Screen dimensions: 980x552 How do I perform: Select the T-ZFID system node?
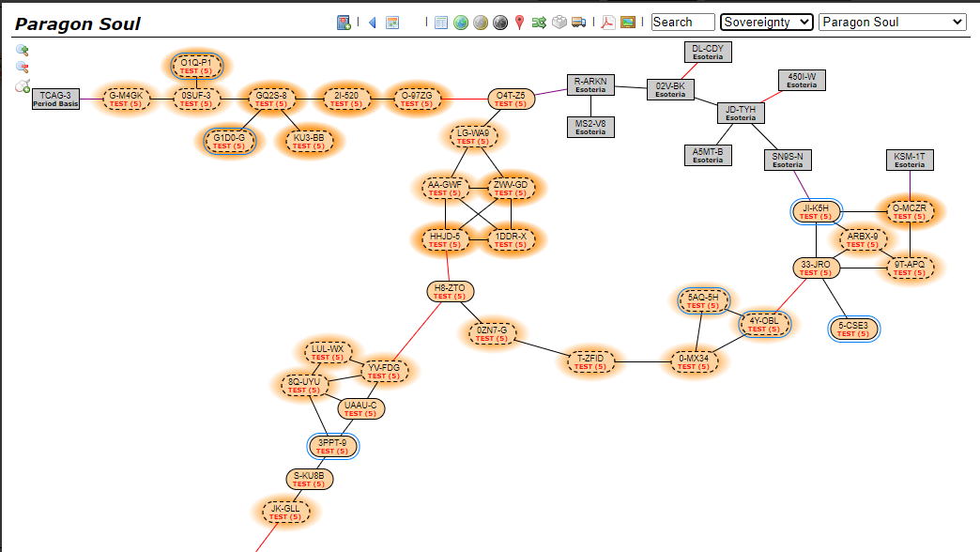tap(590, 361)
